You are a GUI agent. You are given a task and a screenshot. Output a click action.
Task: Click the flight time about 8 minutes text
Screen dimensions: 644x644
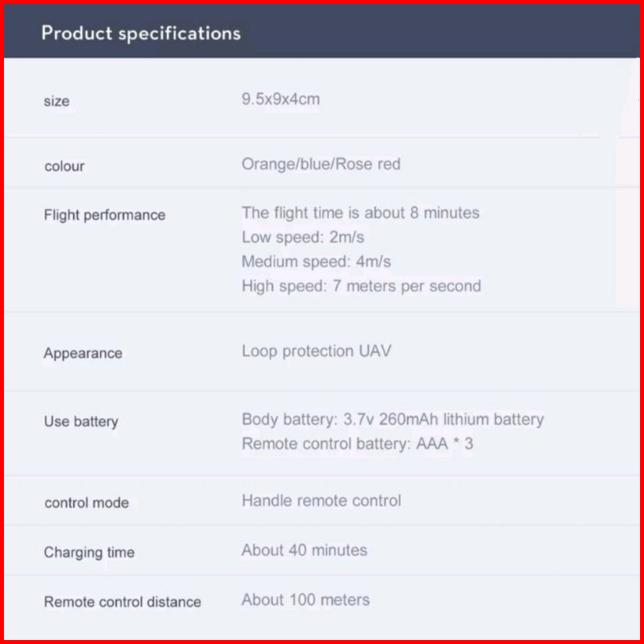point(360,213)
